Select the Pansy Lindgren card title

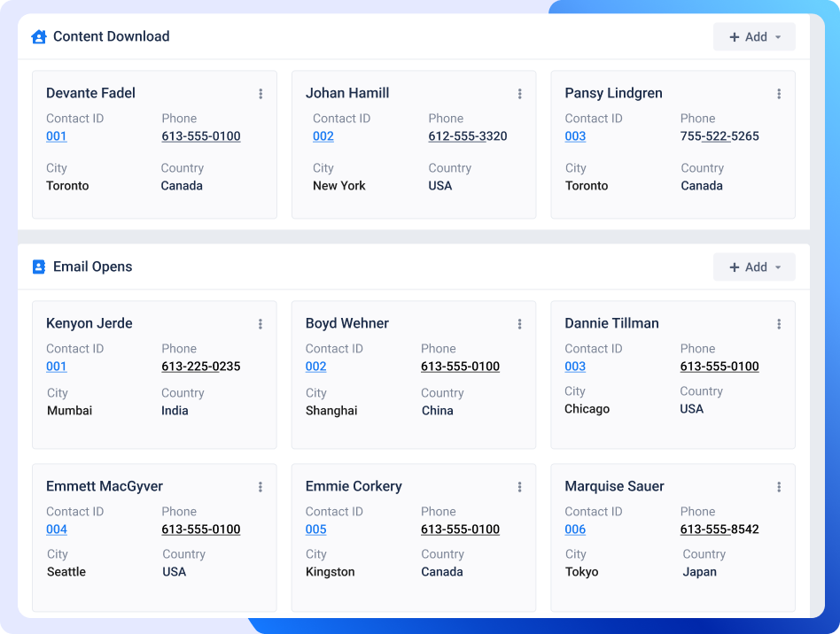point(613,93)
